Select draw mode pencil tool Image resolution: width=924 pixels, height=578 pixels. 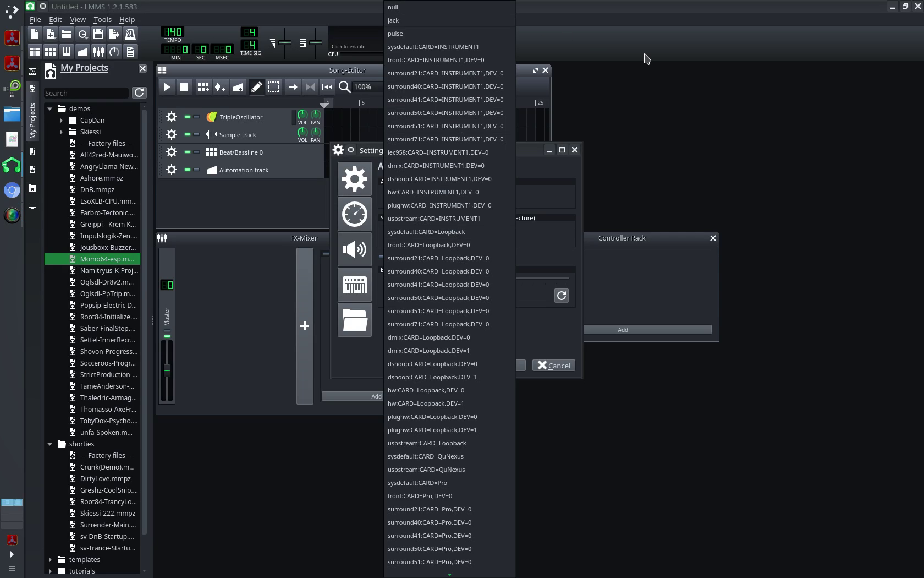[x=256, y=87]
